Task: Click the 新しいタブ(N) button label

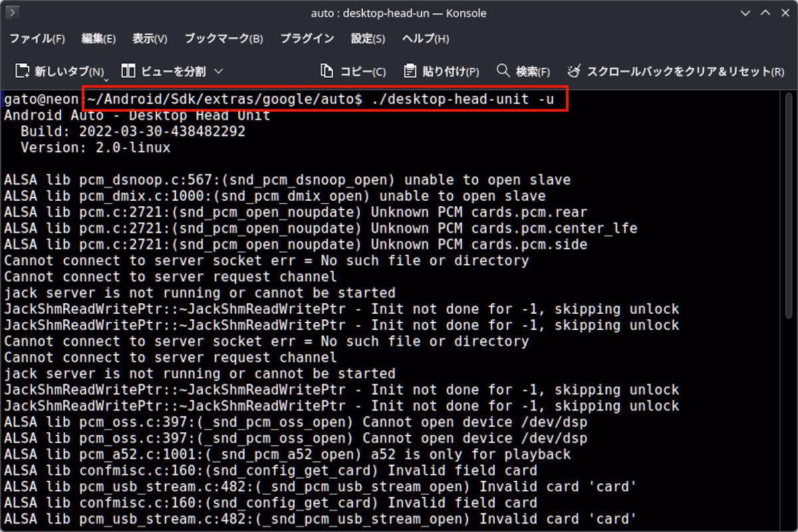Action: point(70,71)
